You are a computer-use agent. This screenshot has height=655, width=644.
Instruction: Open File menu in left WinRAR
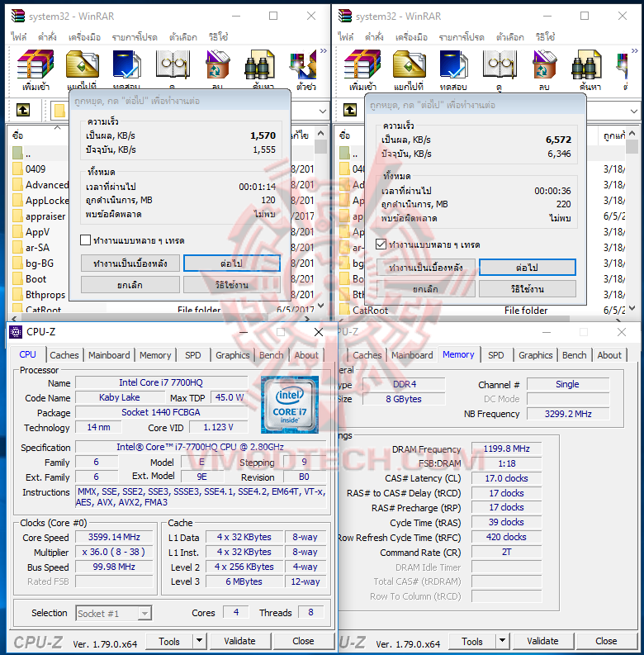tap(19, 37)
